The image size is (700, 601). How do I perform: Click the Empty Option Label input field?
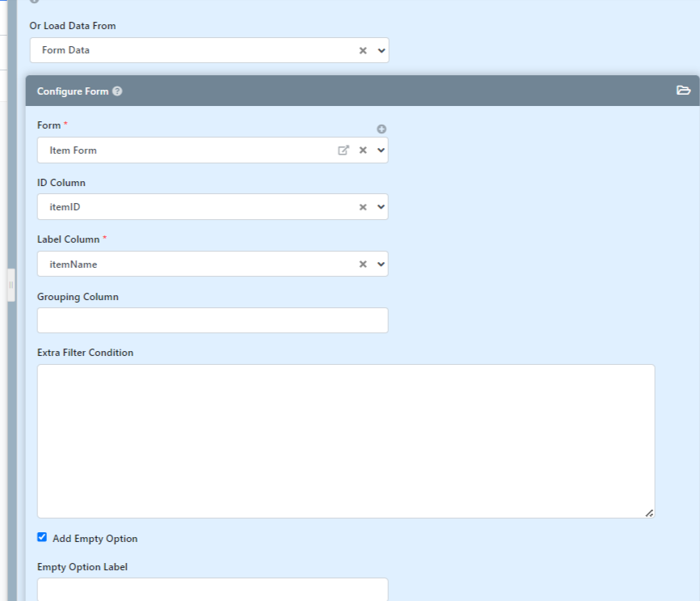point(213,590)
